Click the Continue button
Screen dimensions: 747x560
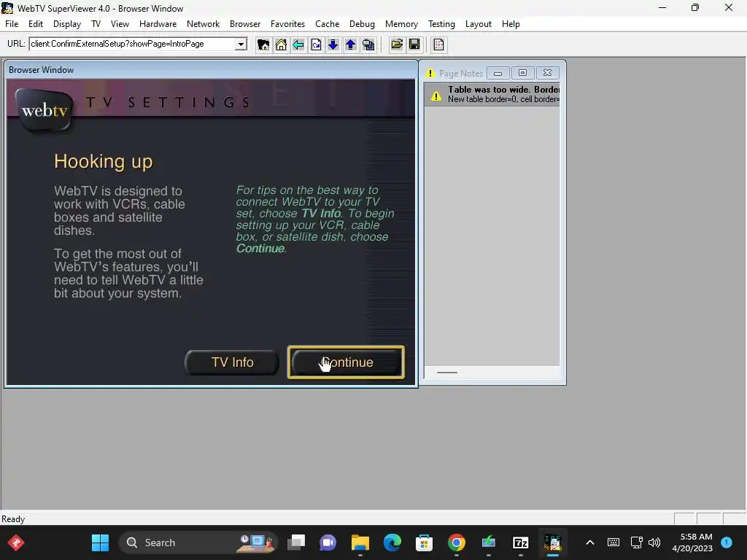346,362
